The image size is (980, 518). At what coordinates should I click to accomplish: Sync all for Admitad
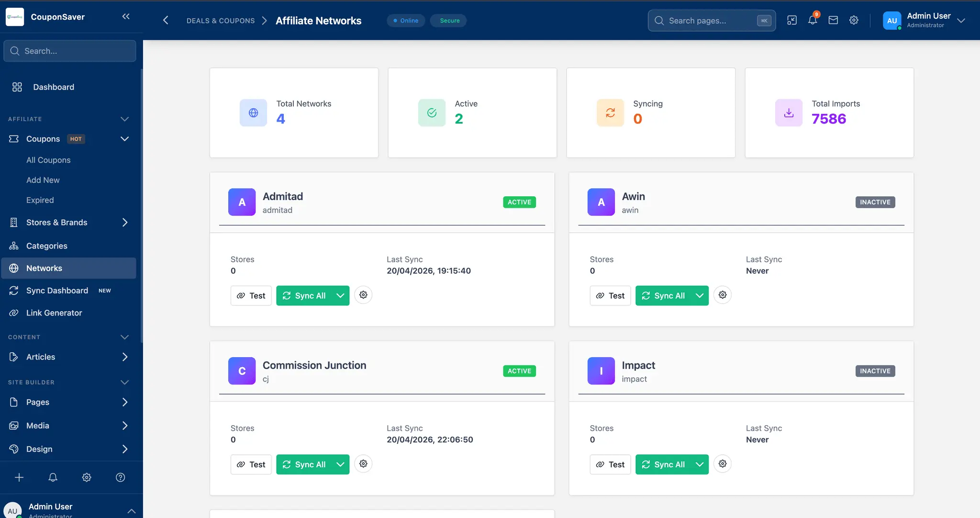coord(304,295)
